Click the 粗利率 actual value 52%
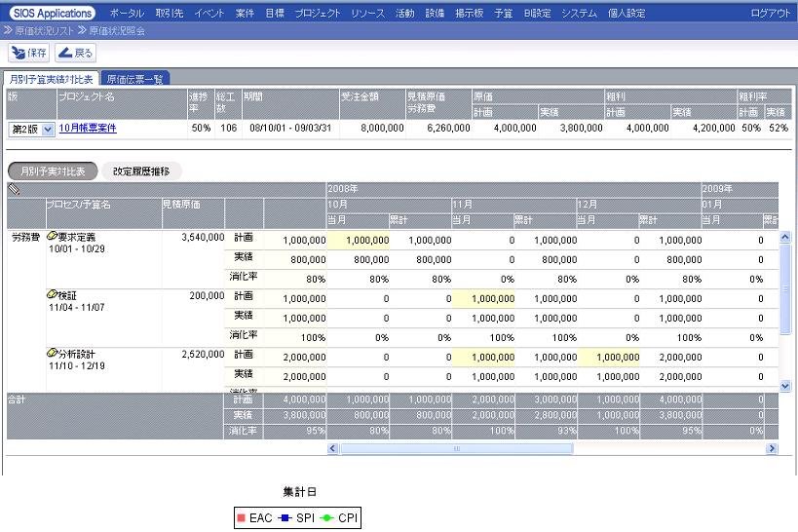This screenshot has height=532, width=798. [779, 128]
